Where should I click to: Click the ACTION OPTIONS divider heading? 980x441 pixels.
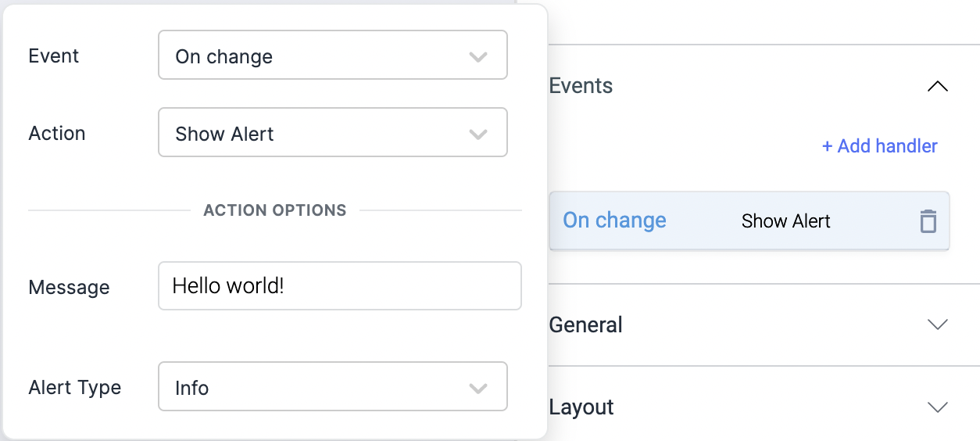coord(274,210)
